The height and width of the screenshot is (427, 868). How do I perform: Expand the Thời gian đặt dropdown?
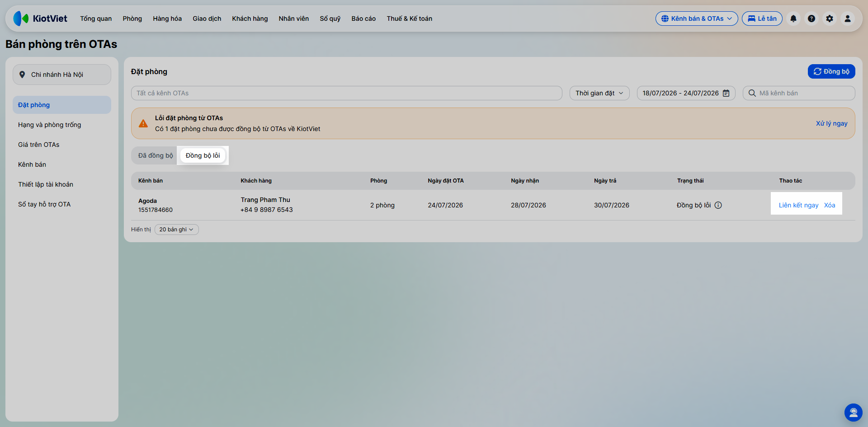coord(599,93)
